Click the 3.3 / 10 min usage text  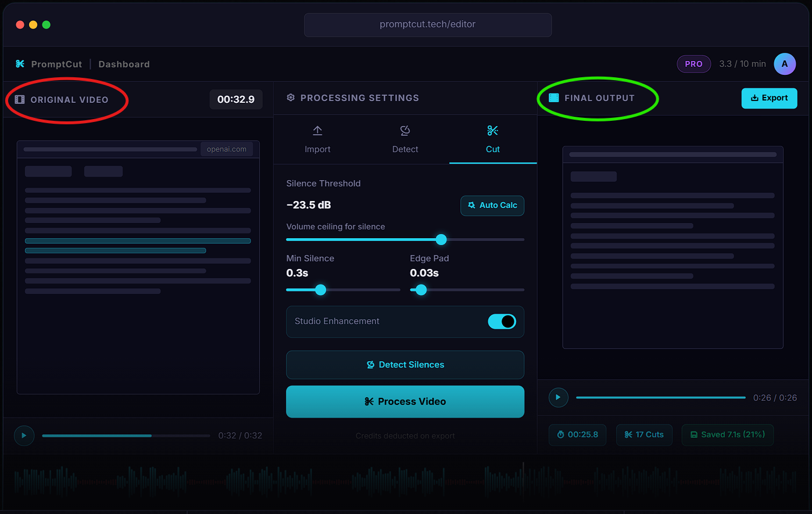click(x=742, y=64)
